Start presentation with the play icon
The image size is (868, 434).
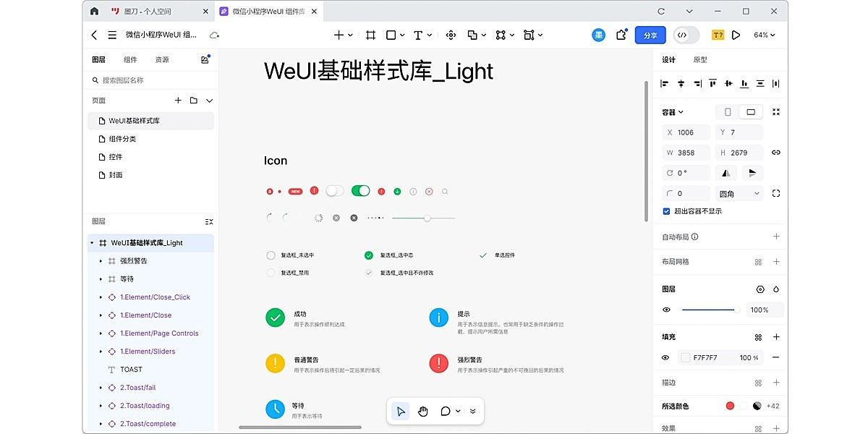pyautogui.click(x=737, y=35)
